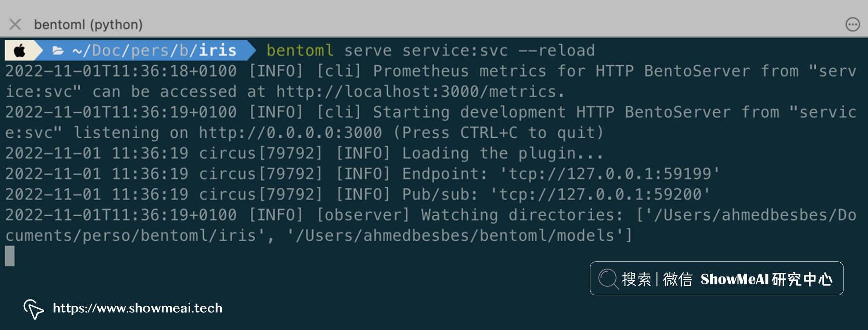This screenshot has width=868, height=330.
Task: Open the ellipsis options menu
Action: coord(852,24)
